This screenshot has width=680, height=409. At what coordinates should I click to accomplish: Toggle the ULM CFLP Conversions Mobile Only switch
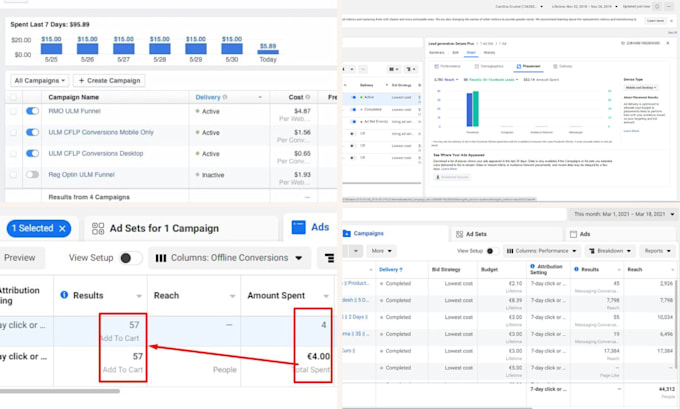point(33,132)
